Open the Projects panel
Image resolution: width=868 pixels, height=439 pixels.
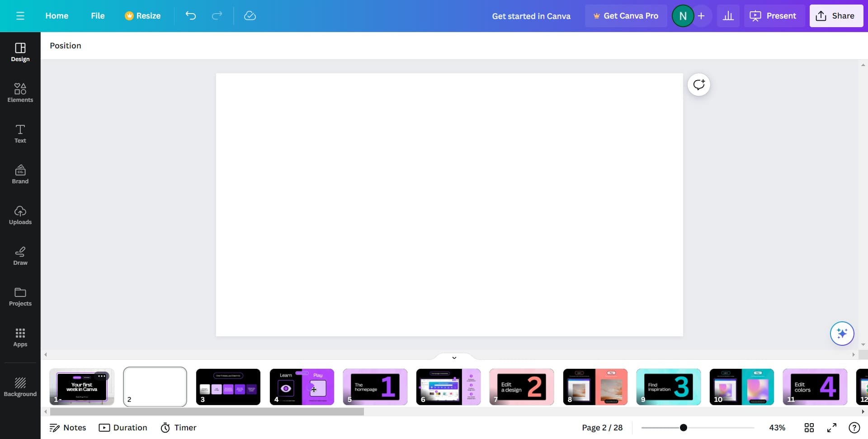(20, 296)
